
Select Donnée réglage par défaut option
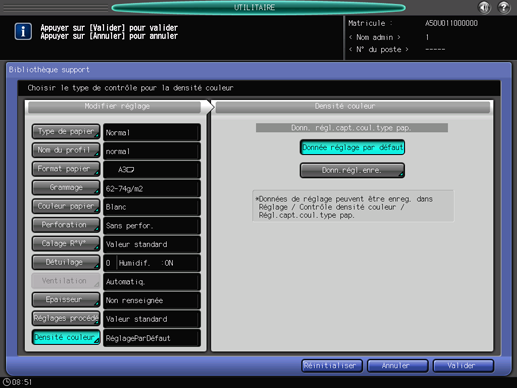pyautogui.click(x=352, y=147)
